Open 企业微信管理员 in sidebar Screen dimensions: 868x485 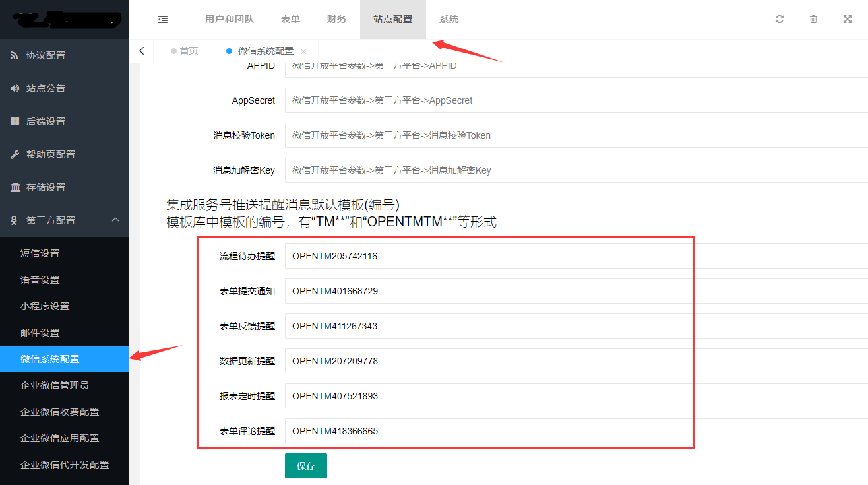pos(55,385)
